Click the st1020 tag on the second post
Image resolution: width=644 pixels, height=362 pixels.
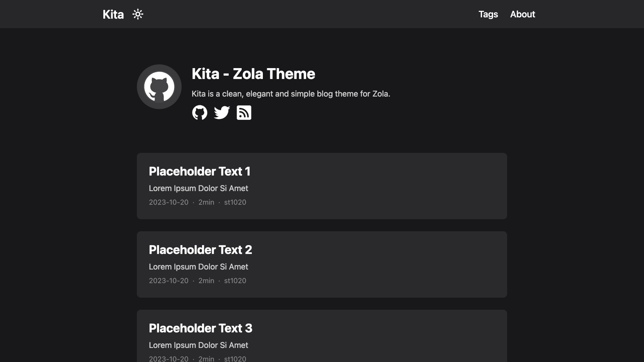tap(235, 281)
